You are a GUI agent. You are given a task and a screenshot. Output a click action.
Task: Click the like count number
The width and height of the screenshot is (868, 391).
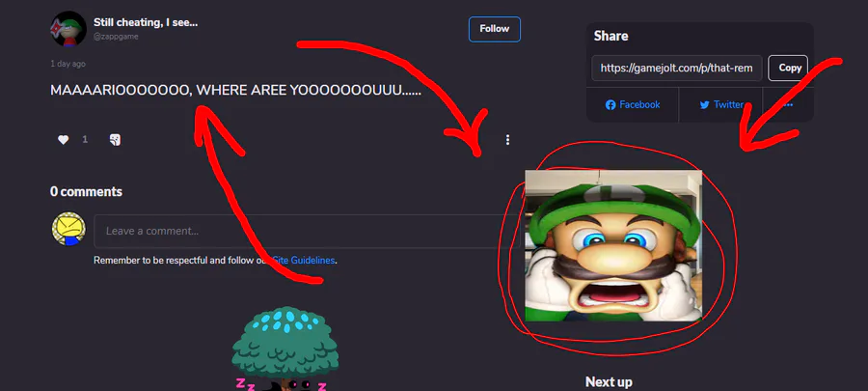click(85, 140)
